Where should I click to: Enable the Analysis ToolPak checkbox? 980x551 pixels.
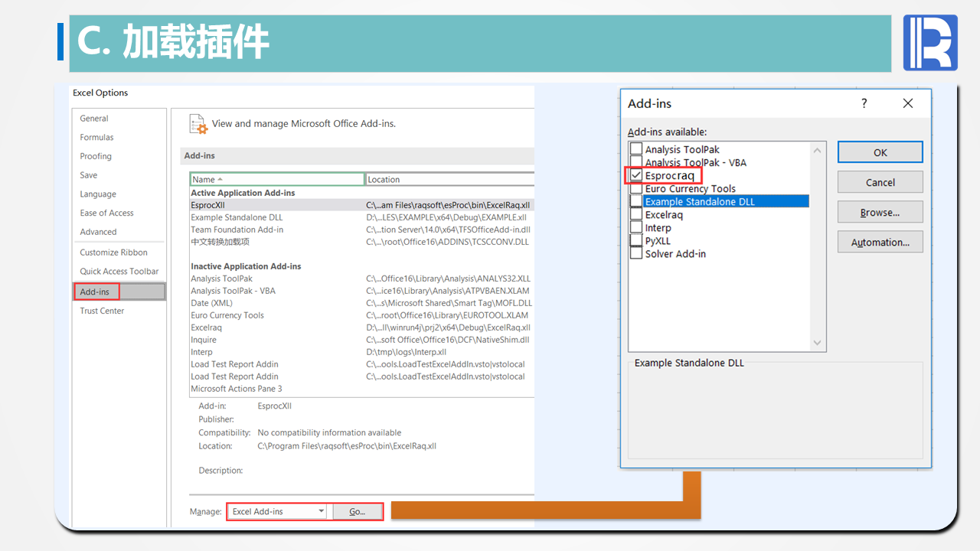(636, 149)
